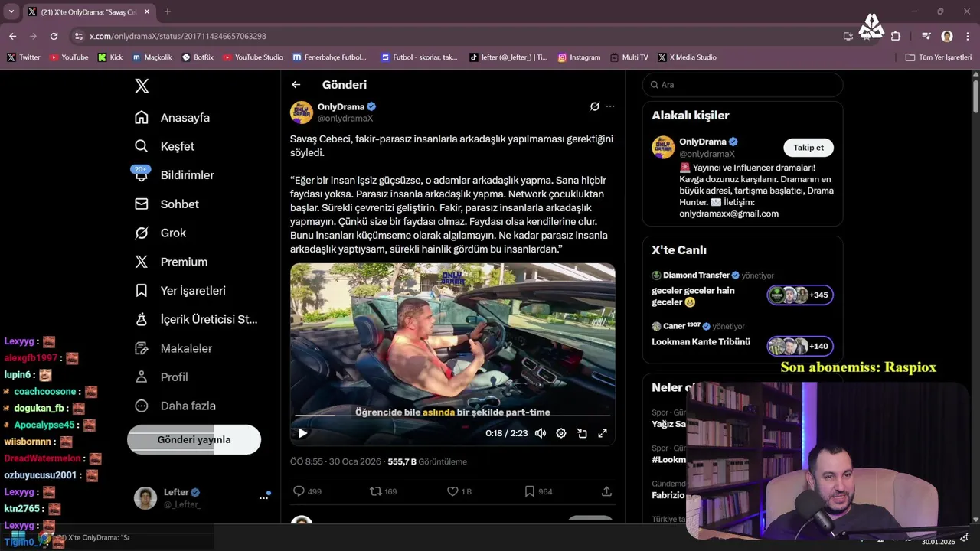Close the OnlyDrama tab
This screenshot has height=551, width=980.
pos(147,11)
